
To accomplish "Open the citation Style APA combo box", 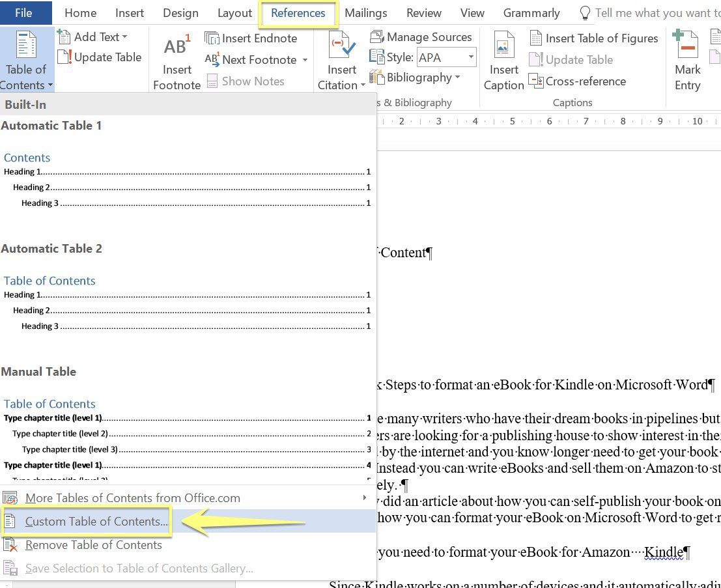I will point(446,57).
